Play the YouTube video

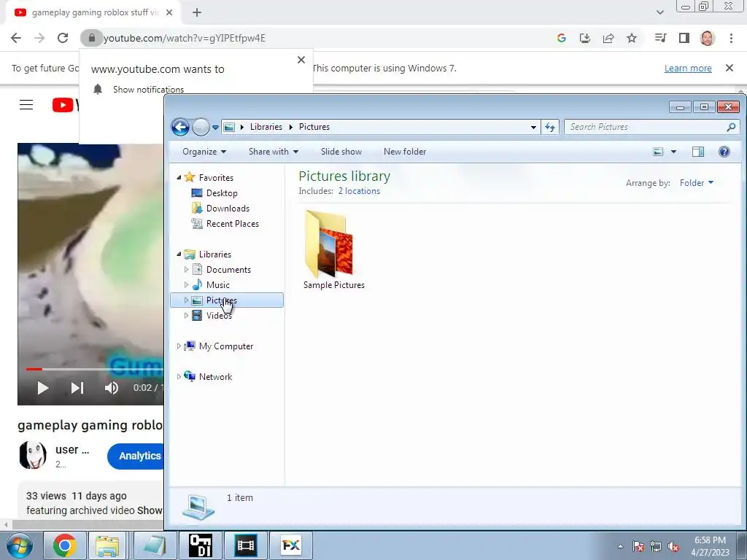42,388
